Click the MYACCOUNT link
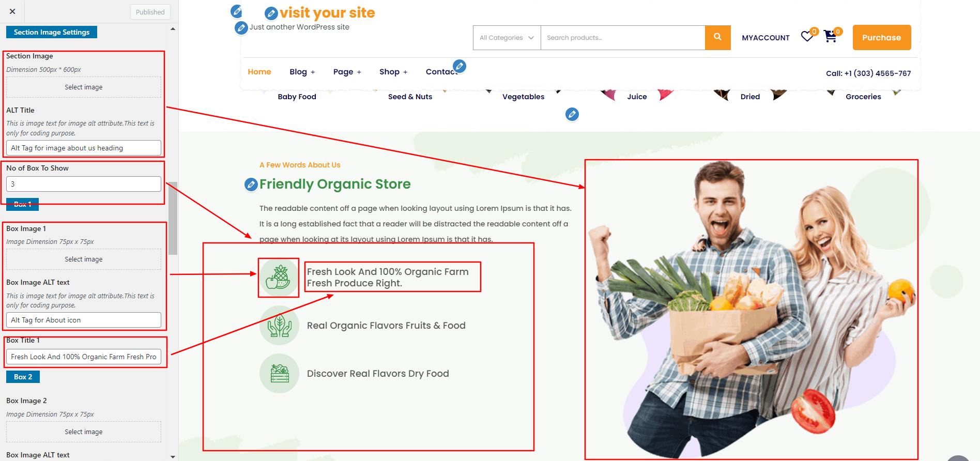The width and height of the screenshot is (980, 461). click(x=765, y=38)
